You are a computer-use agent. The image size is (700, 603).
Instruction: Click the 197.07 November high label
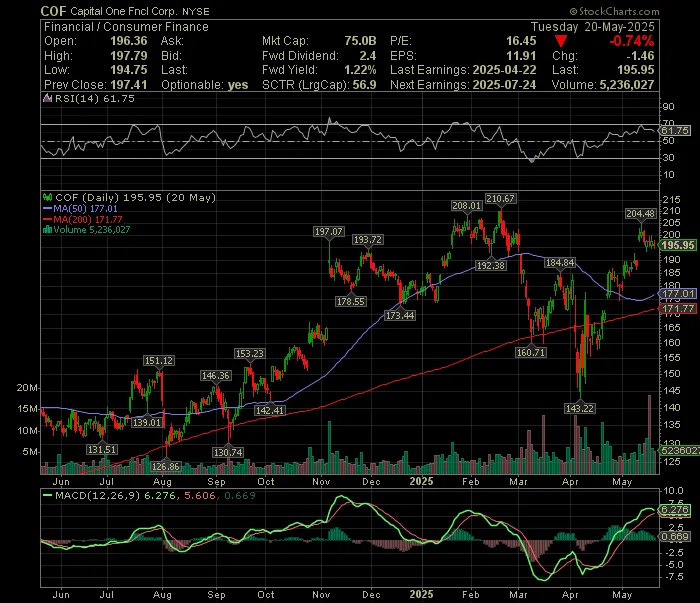click(329, 232)
